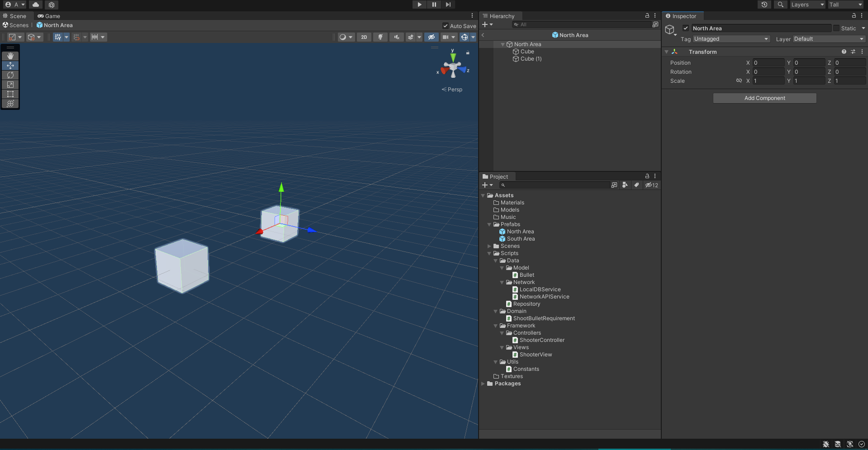Image resolution: width=868 pixels, height=450 pixels.
Task: Toggle grid snapping icon
Action: tap(76, 37)
